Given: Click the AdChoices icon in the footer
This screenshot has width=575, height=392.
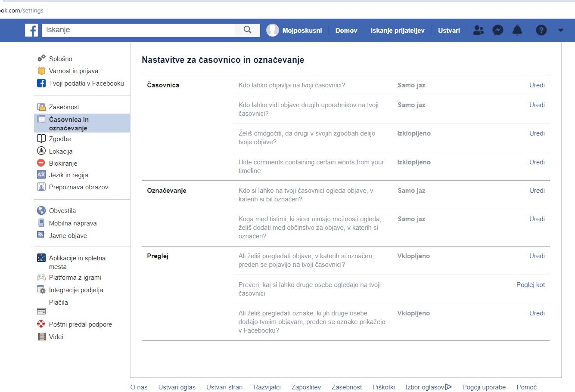Looking at the screenshot, I should pyautogui.click(x=448, y=387).
